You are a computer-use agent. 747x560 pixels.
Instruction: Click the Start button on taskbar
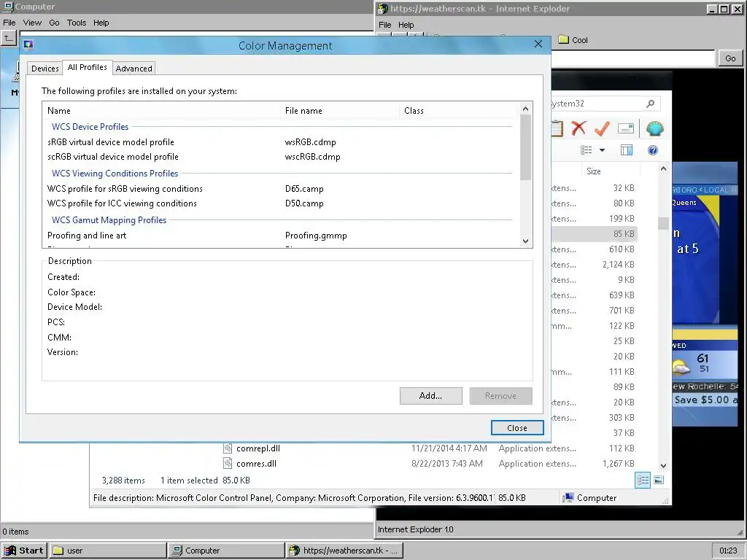pos(24,551)
